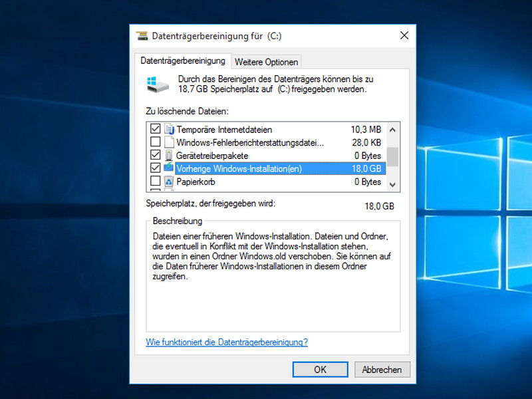Click the file list scrollbar thumb
532x399 pixels.
(x=392, y=157)
